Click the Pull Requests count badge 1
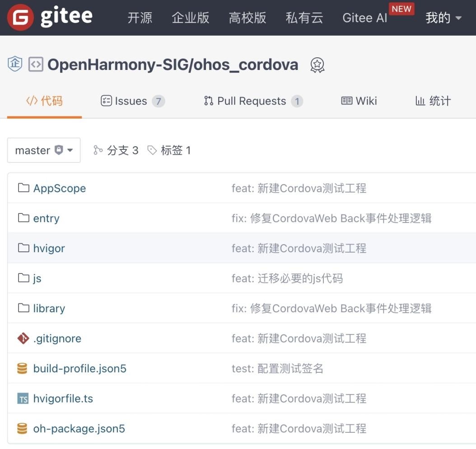 coord(297,101)
